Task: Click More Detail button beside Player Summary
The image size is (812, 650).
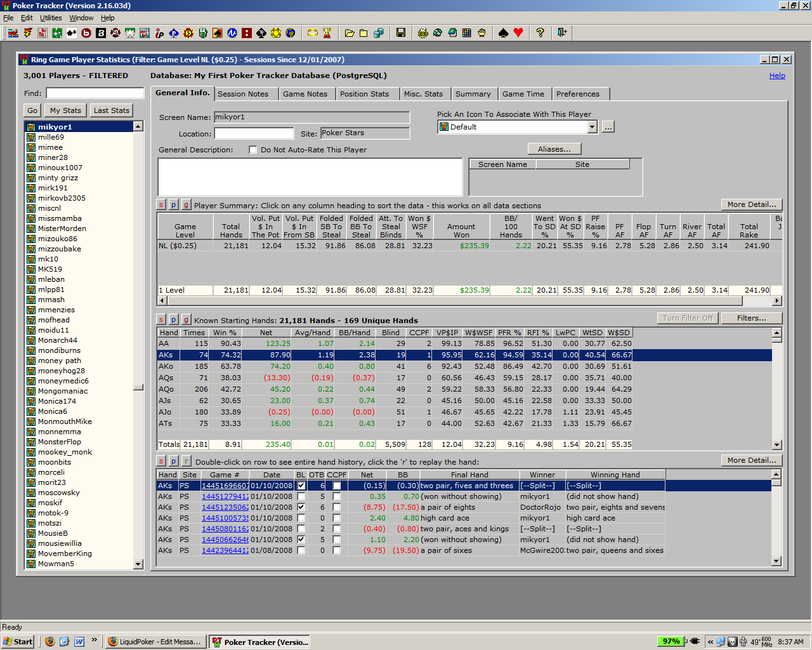Action: 752,204
